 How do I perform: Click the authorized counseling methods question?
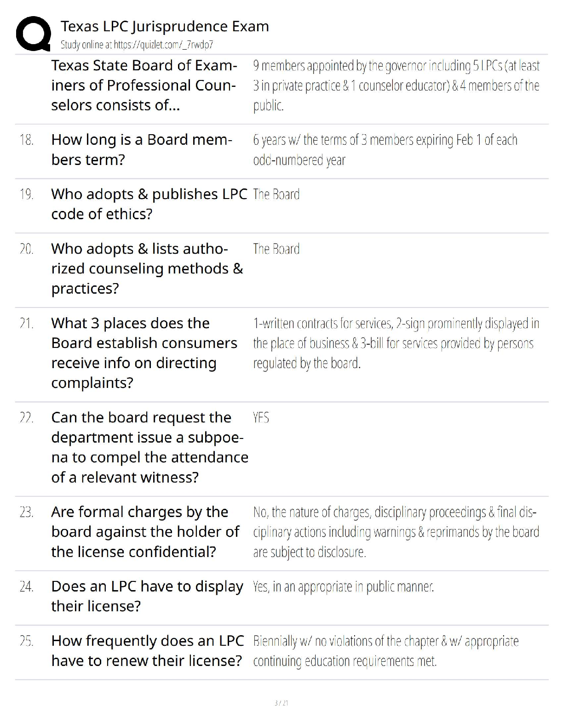147,268
